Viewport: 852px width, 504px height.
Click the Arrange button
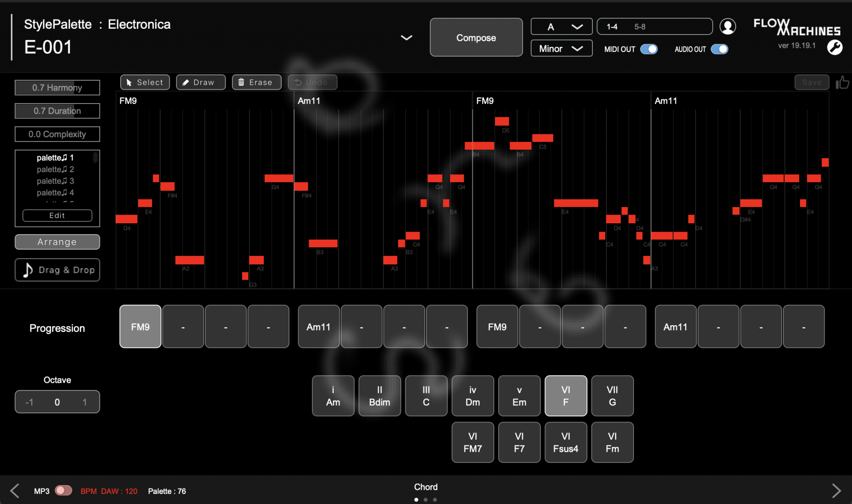(x=57, y=242)
